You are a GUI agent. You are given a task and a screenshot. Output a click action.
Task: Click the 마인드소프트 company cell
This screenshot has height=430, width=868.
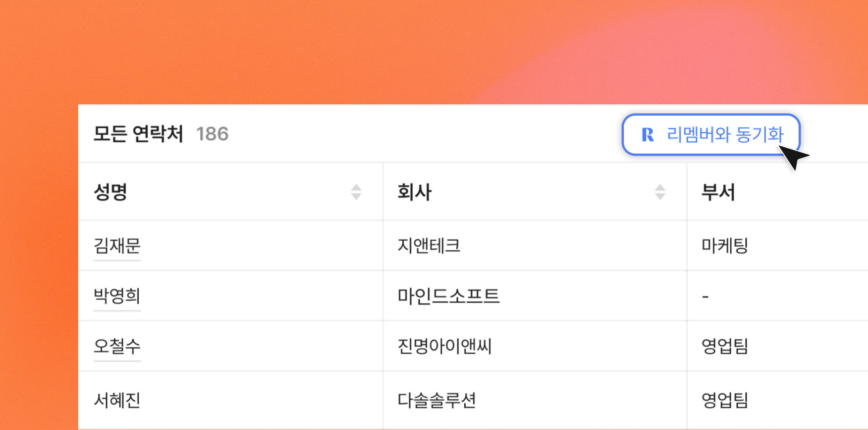[x=448, y=296]
